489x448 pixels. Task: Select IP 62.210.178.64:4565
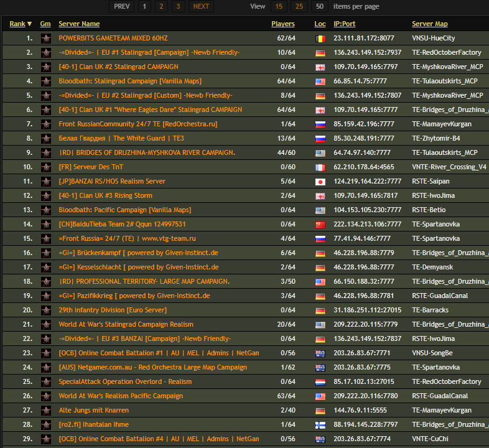(364, 167)
